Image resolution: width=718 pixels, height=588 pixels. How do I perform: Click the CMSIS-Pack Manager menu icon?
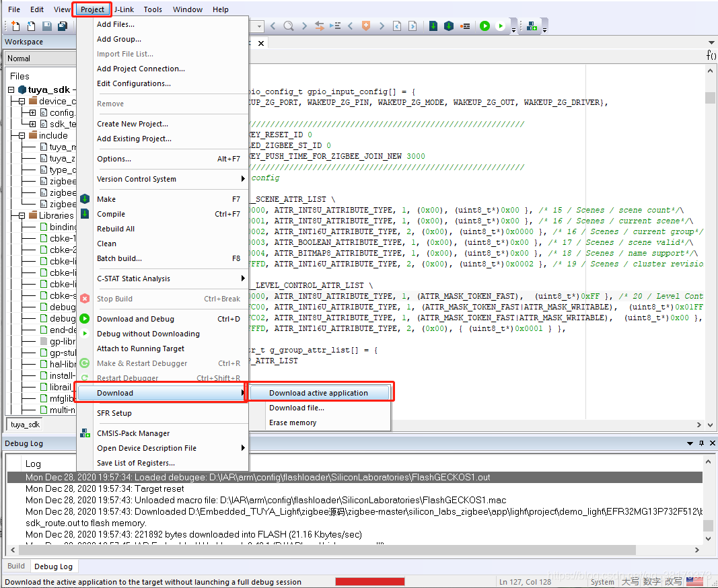click(85, 433)
